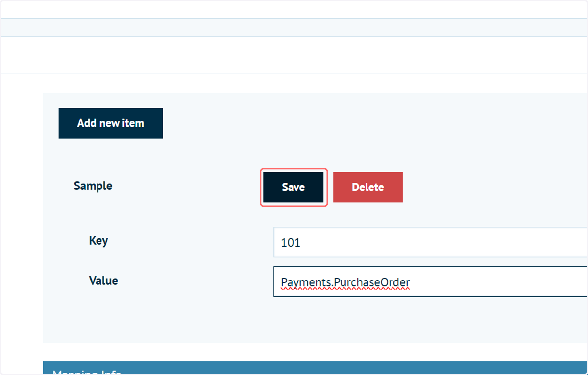
Task: Click the Add new item button
Action: click(111, 123)
